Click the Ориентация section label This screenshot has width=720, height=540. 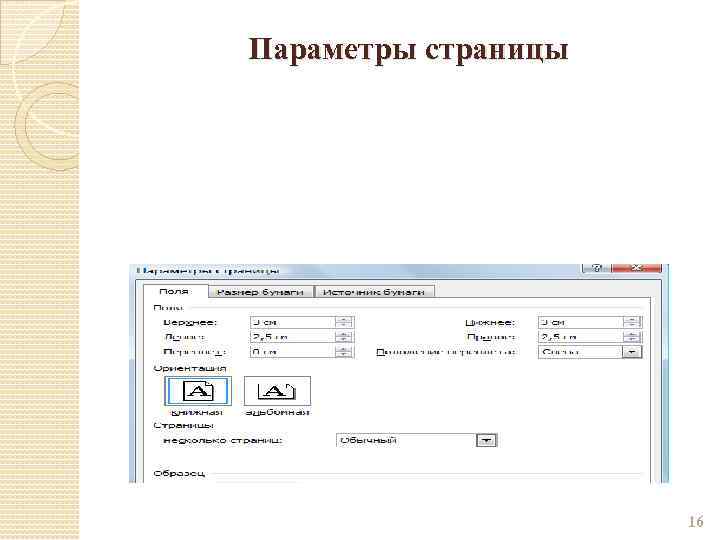(190, 368)
